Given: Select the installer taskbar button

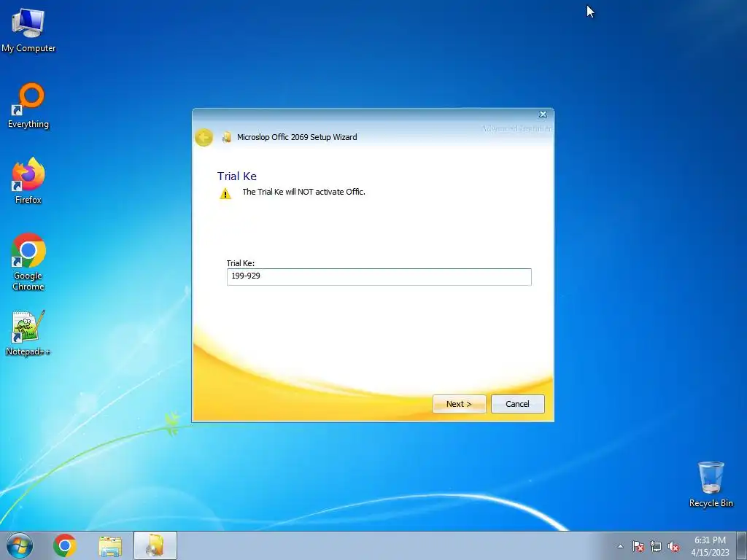Looking at the screenshot, I should [x=155, y=545].
